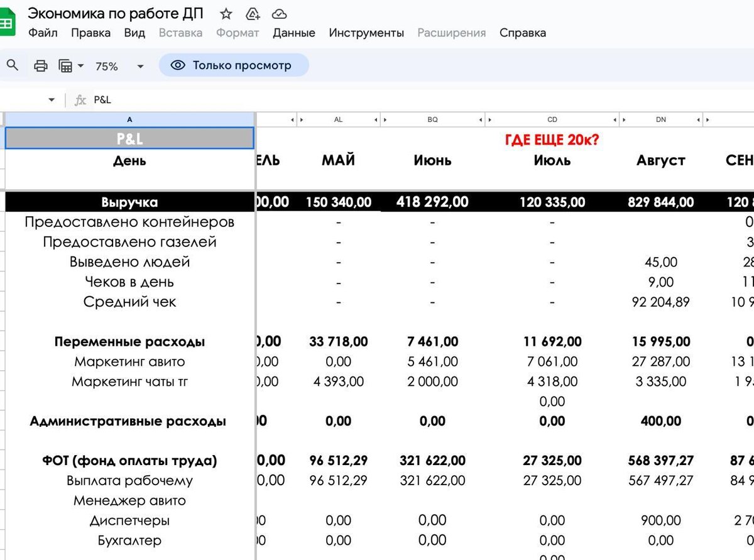754x560 pixels.
Task: Click the Print icon in the toolbar
Action: click(x=41, y=65)
